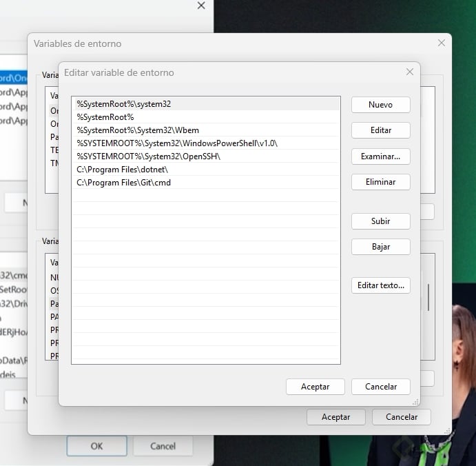This screenshot has height=466, width=476.
Task: Select the WindowsPowerShell\v1.0\ path entry
Action: 206,143
